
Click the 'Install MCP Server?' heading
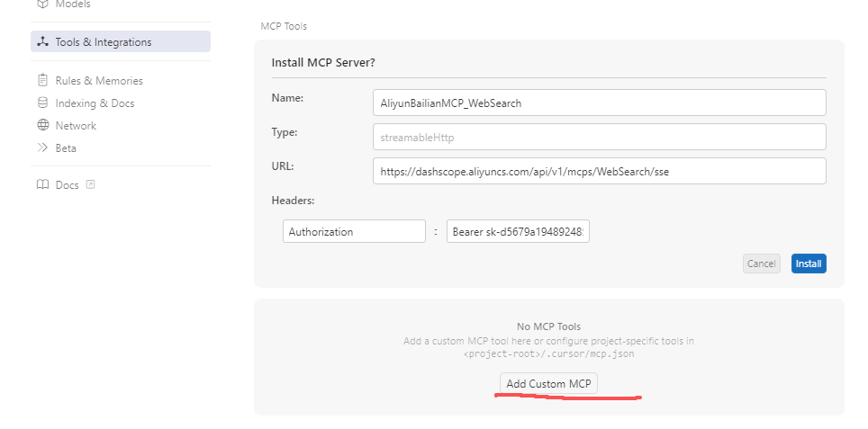323,62
